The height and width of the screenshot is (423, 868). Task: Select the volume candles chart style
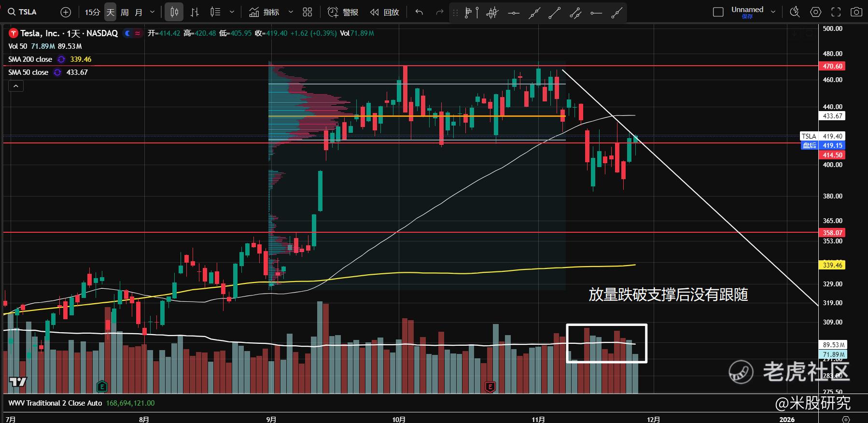tap(215, 12)
